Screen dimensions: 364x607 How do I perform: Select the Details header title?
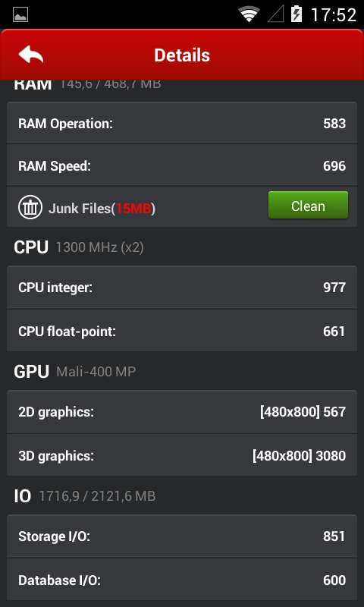[182, 55]
